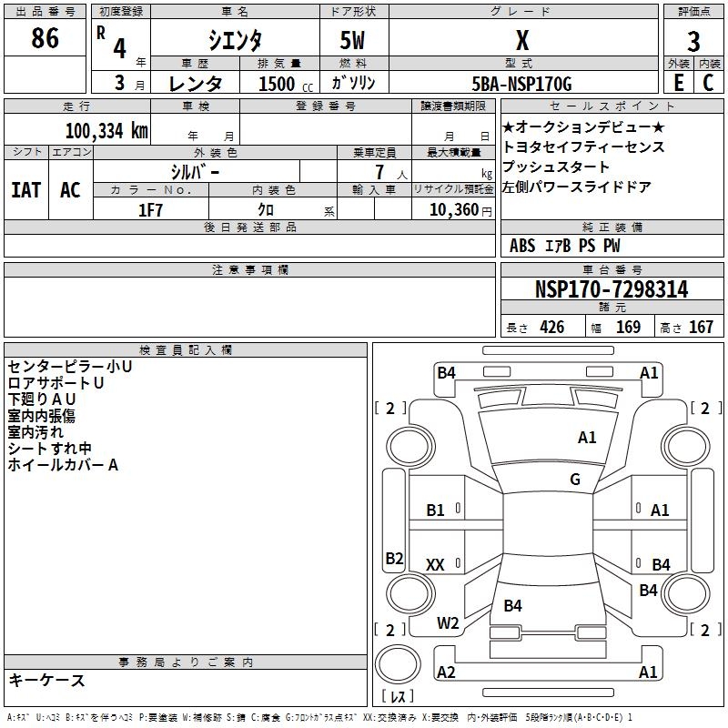Image resolution: width=728 pixels, height=728 pixels.
Task: Click the spare tire circle above [レス]
Action: 398,664
